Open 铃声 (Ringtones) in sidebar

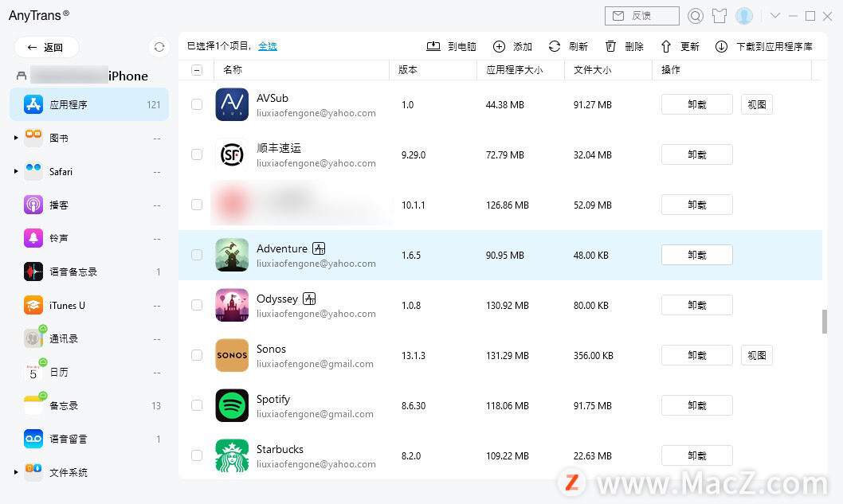(x=89, y=238)
